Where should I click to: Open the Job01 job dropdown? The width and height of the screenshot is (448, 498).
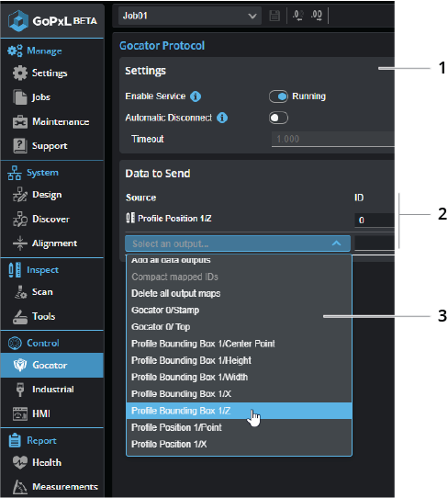(x=190, y=16)
